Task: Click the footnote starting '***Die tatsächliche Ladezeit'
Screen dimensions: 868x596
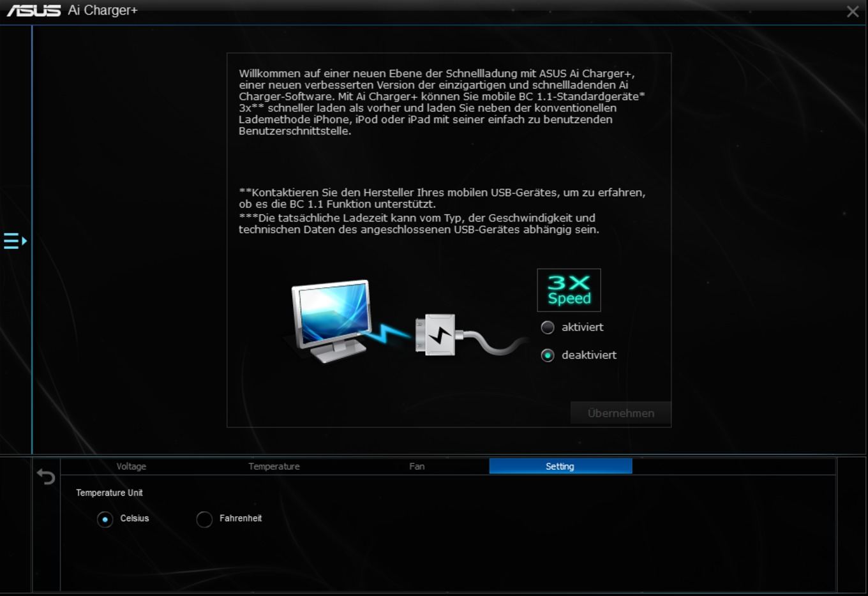Action: (419, 223)
